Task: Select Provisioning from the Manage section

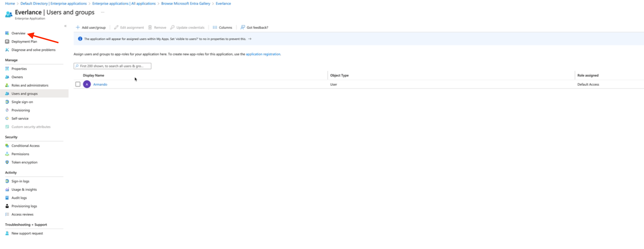Action: point(21,110)
